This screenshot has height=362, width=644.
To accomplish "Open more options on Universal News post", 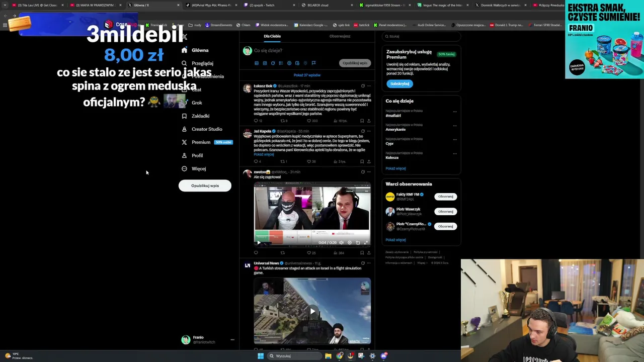I will pos(369,263).
